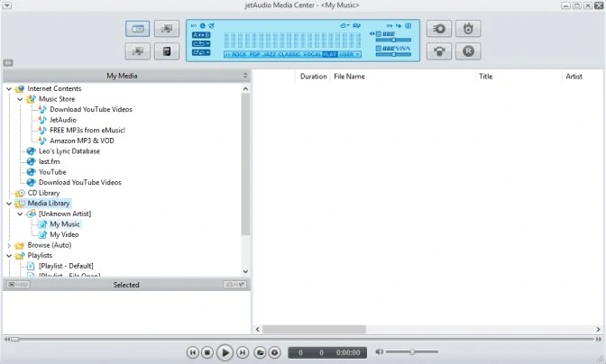The image size is (606, 364).
Task: Open Leo's Lyric Database
Action: [69, 151]
